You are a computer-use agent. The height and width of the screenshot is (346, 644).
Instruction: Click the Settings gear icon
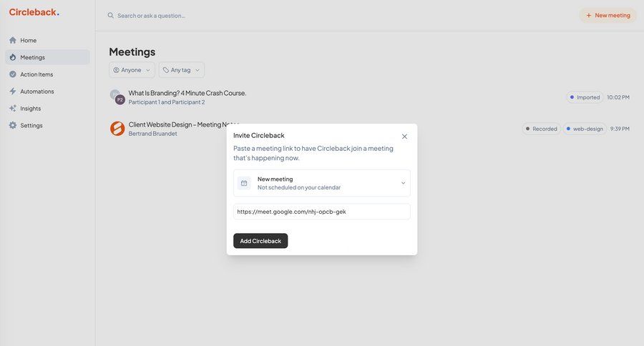[13, 125]
